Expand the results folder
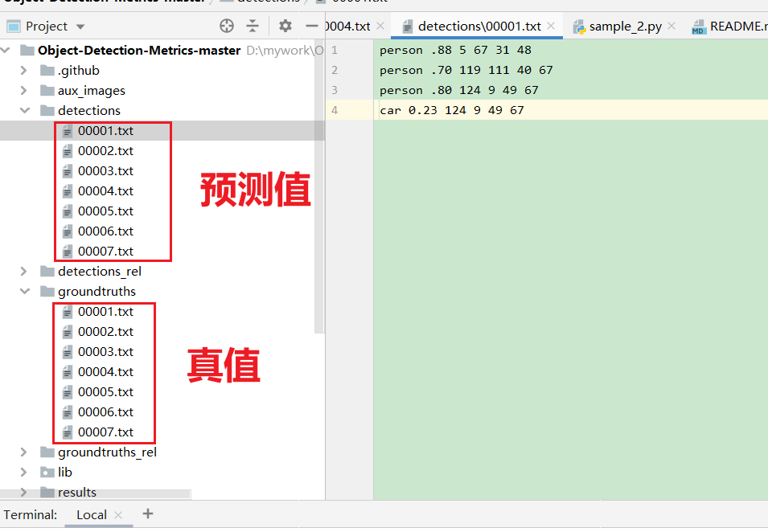The height and width of the screenshot is (532, 768). coord(23,492)
